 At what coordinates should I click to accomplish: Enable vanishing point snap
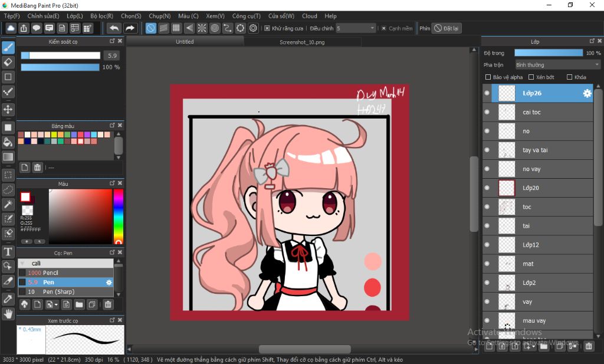[189, 28]
